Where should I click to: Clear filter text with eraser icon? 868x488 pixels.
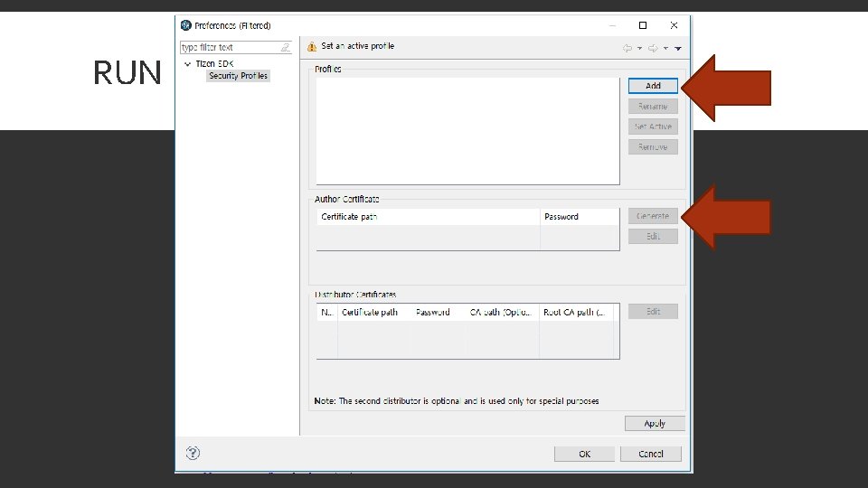point(285,48)
